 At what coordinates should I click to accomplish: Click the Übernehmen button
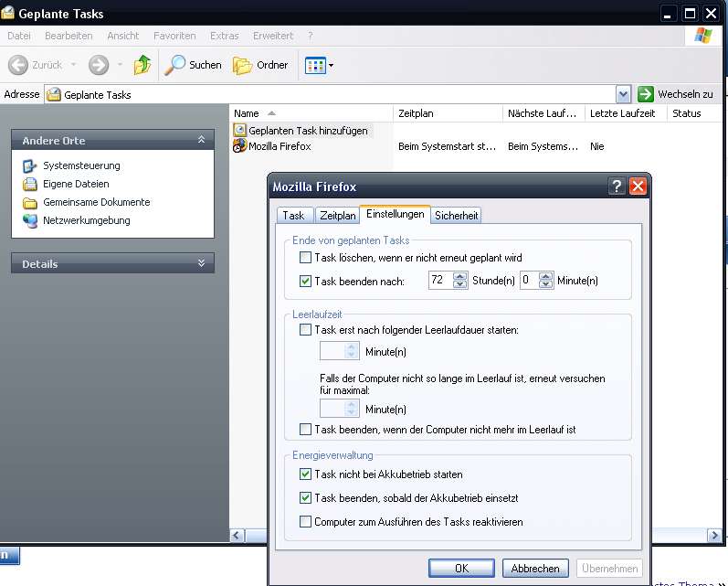click(609, 568)
